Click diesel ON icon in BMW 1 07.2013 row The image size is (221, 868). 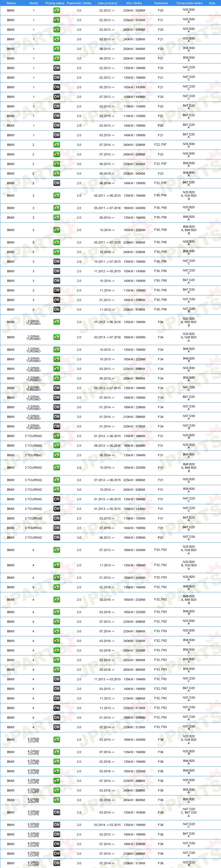coord(57,97)
